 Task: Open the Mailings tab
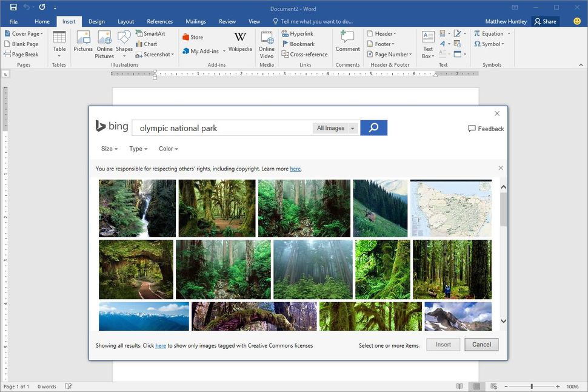point(195,21)
